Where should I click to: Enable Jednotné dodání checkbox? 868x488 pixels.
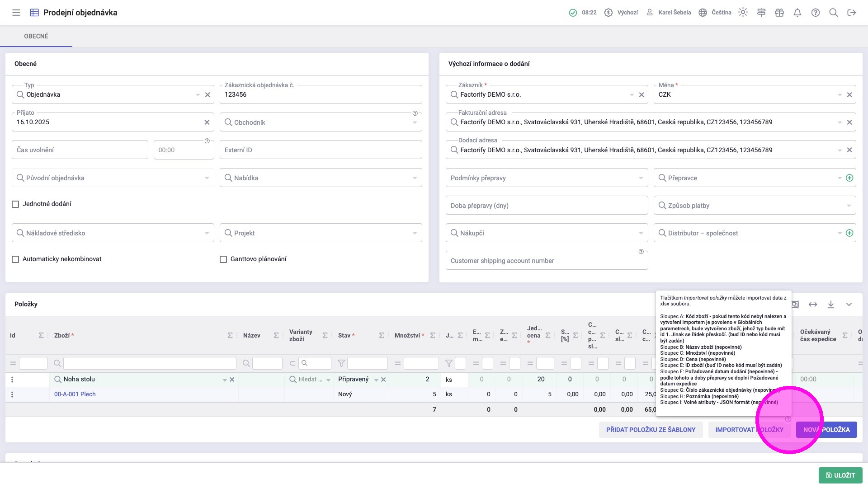tap(15, 204)
